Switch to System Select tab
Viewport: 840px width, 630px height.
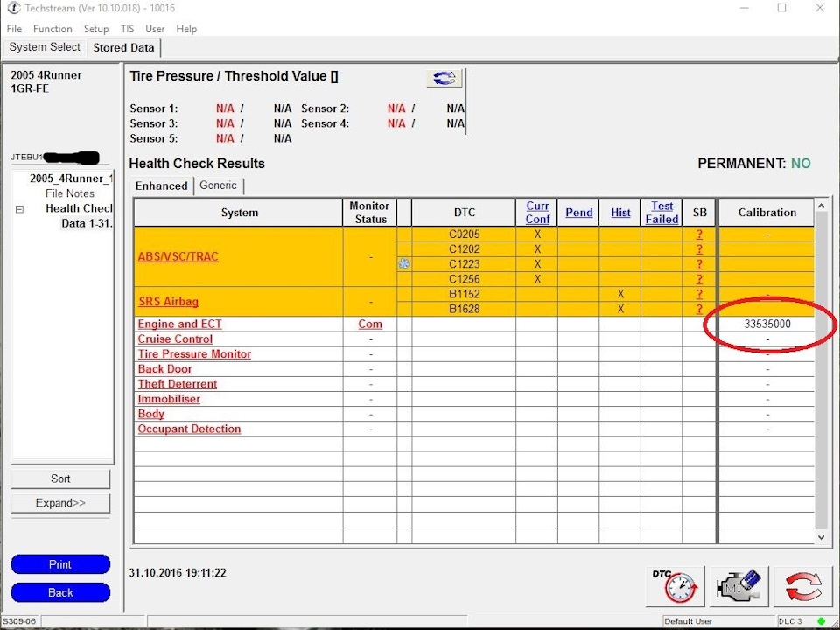click(45, 47)
